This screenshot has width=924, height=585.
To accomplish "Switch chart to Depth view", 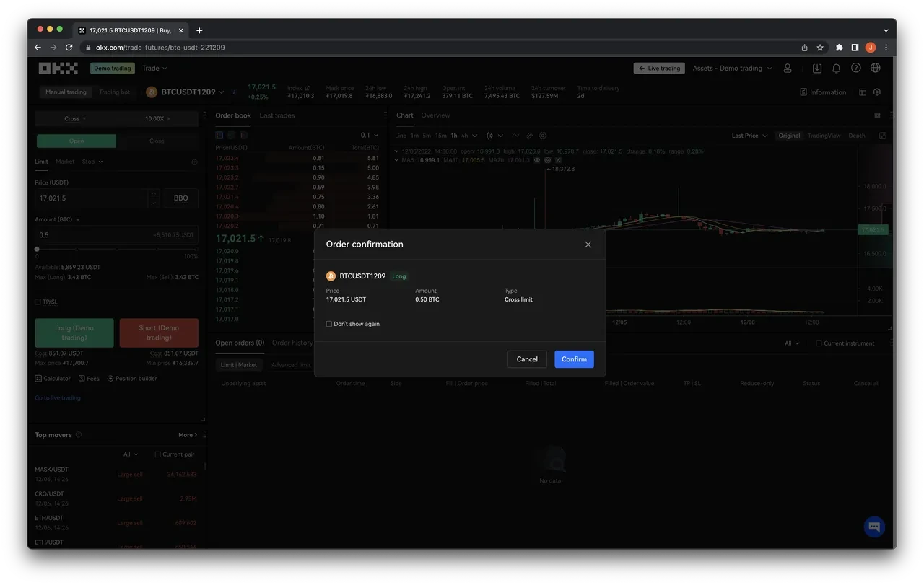I will point(857,136).
